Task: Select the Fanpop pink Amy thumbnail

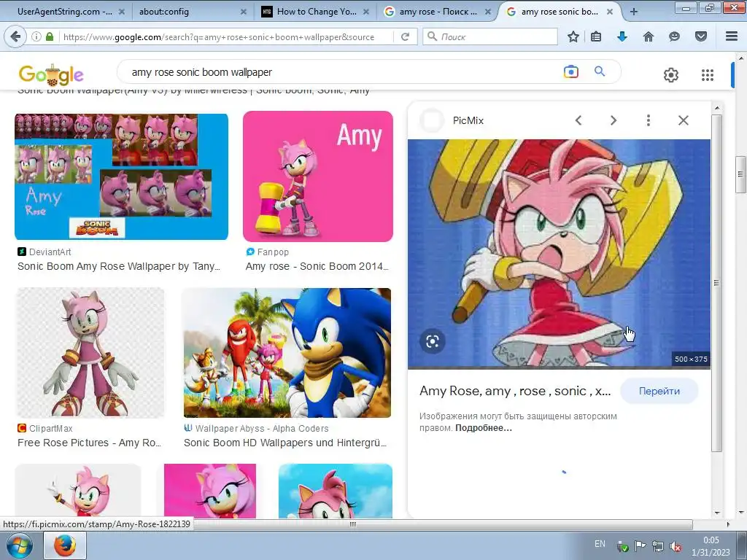Action: 318,176
